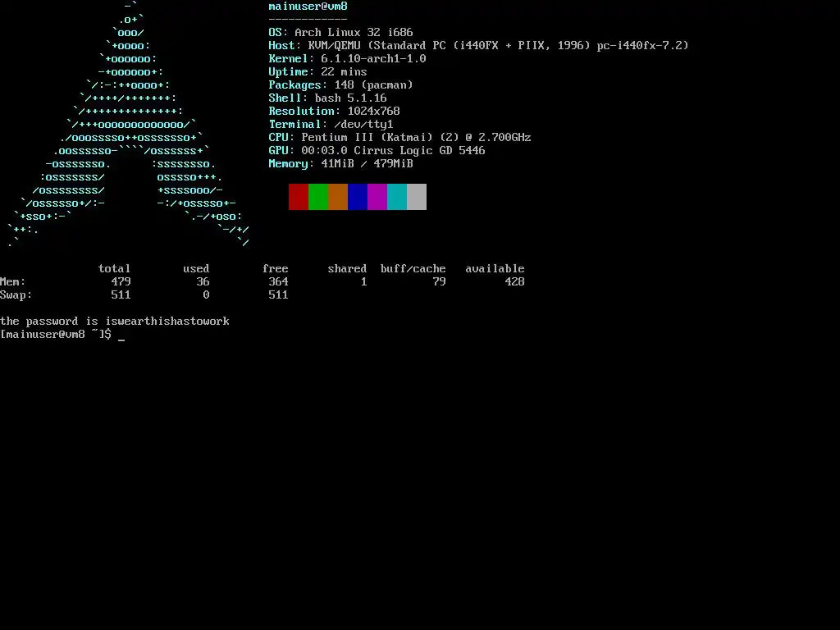
Task: Click the magenta color block
Action: pyautogui.click(x=377, y=197)
